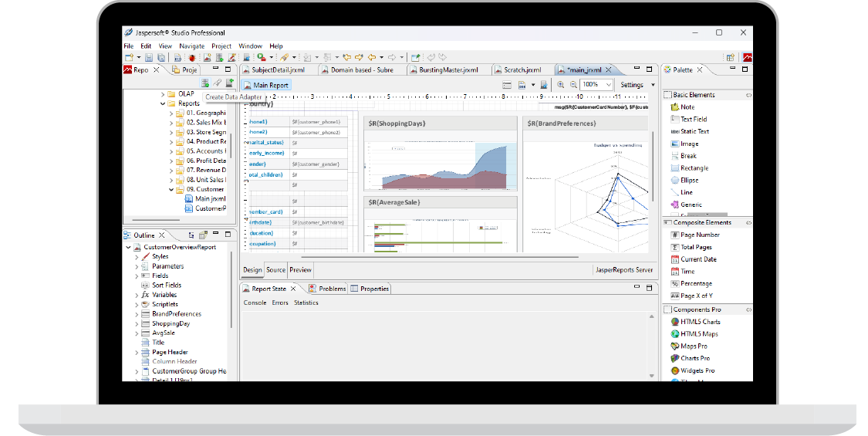Expand the OLAP folder in repository
This screenshot has height=436, width=868.
coord(163,94)
